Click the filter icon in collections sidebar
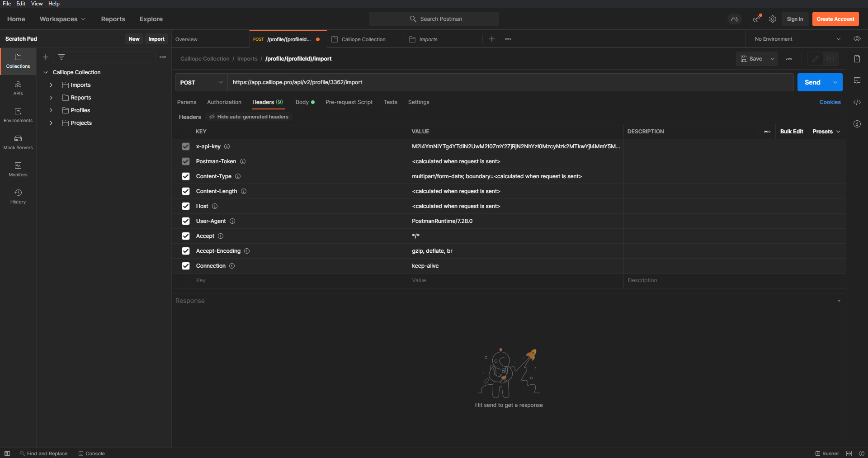868x458 pixels. pos(61,57)
